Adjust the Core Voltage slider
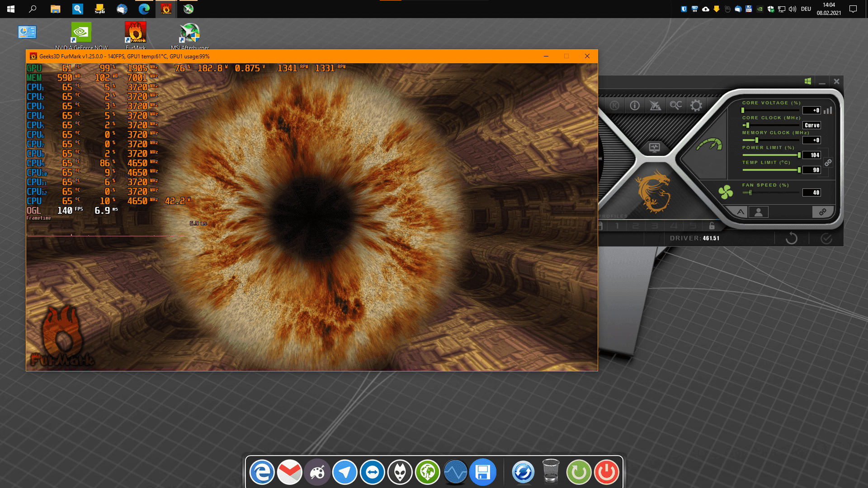 (x=771, y=110)
